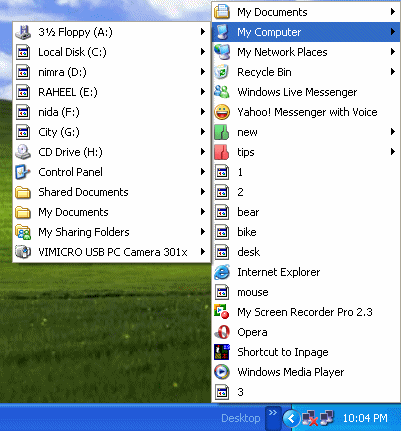Open the 3½ Floppy (A:) text entry
The image size is (401, 431).
coord(75,32)
